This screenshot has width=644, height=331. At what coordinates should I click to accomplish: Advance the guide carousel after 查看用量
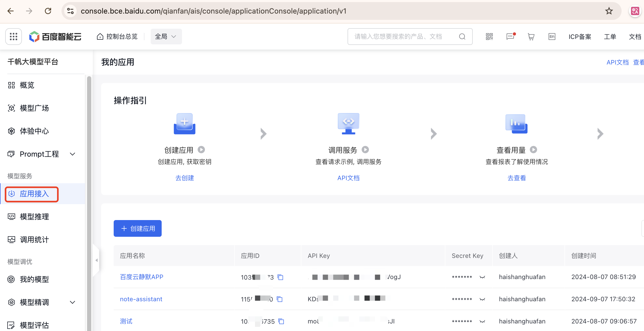[x=600, y=134]
